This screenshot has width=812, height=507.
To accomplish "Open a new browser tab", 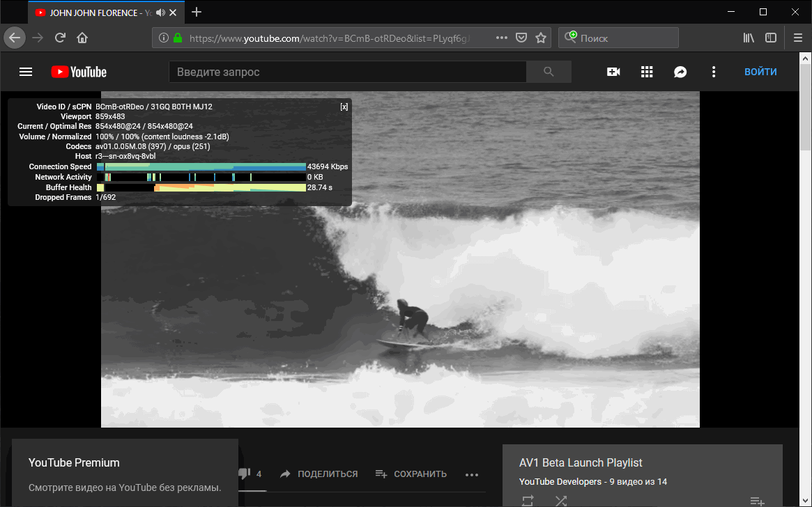I will pos(197,12).
